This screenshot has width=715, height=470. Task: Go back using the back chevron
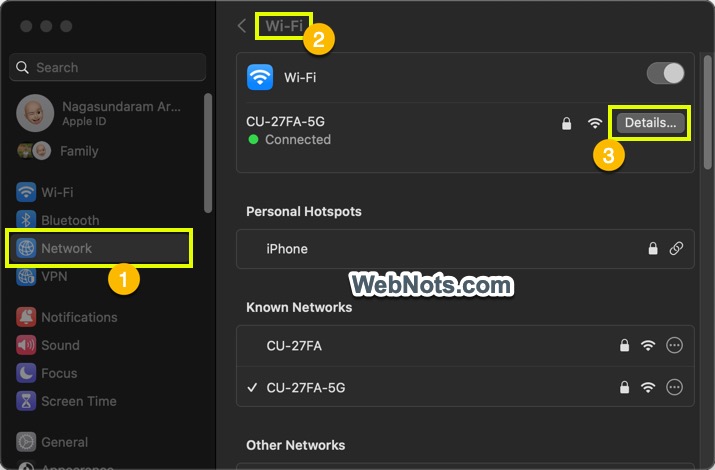click(x=242, y=26)
